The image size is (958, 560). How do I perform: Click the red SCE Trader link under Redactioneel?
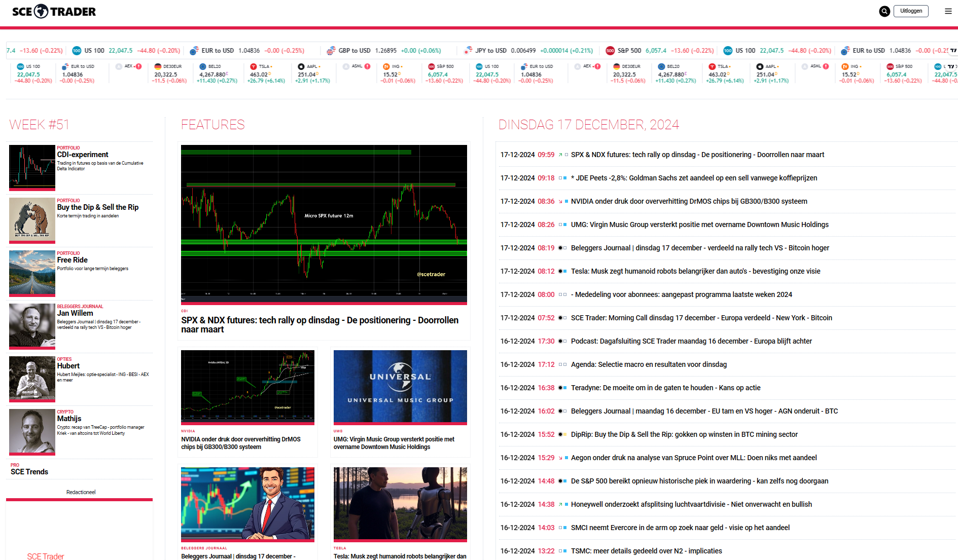[46, 556]
